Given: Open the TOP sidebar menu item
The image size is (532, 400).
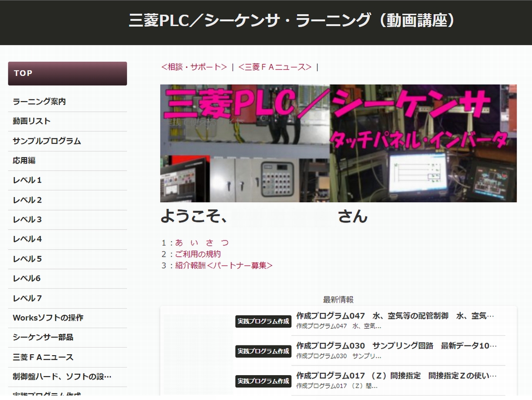Looking at the screenshot, I should [67, 74].
